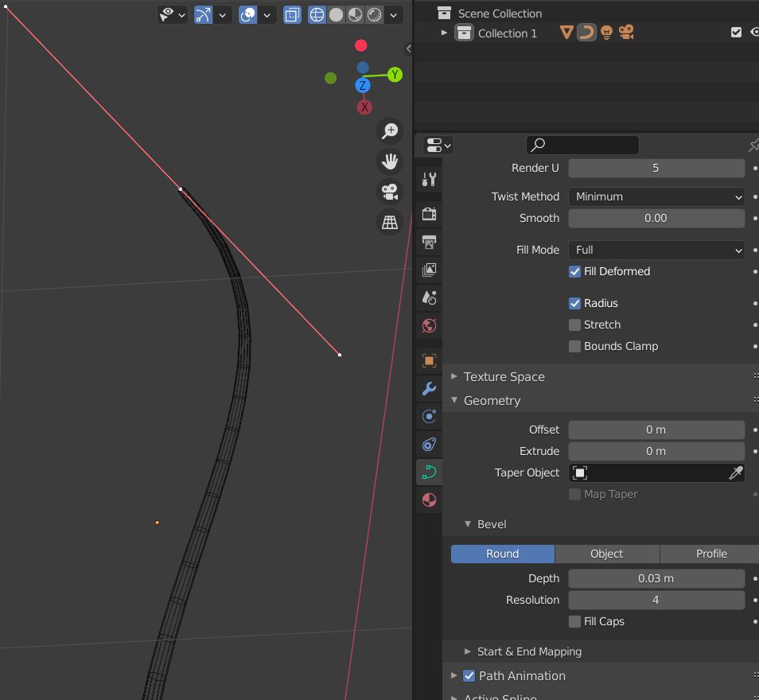Image resolution: width=759 pixels, height=700 pixels.
Task: Switch to wireframe shading
Action: [x=317, y=14]
